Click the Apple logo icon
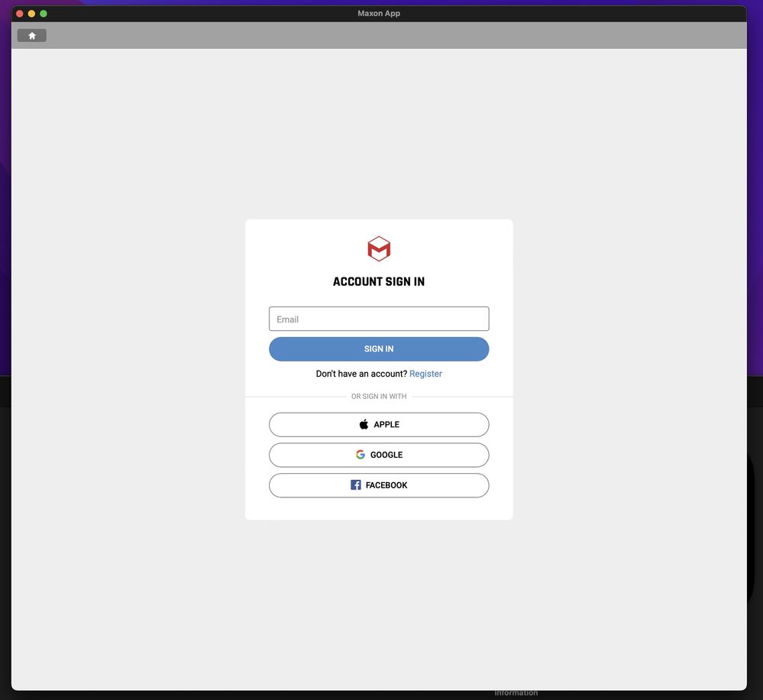This screenshot has height=700, width=763. tap(364, 425)
